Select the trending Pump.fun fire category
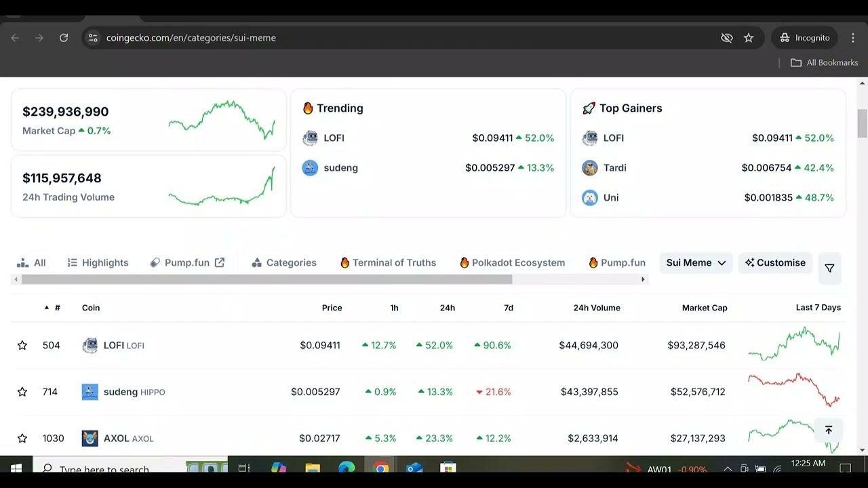Image resolution: width=868 pixels, height=488 pixels. point(617,263)
